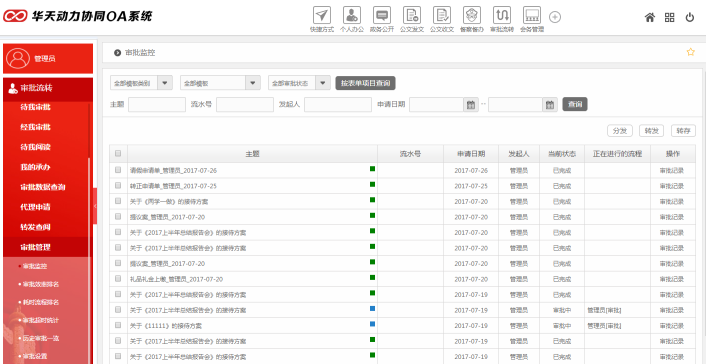
Task: Open the end date calendar icon
Action: [x=550, y=105]
